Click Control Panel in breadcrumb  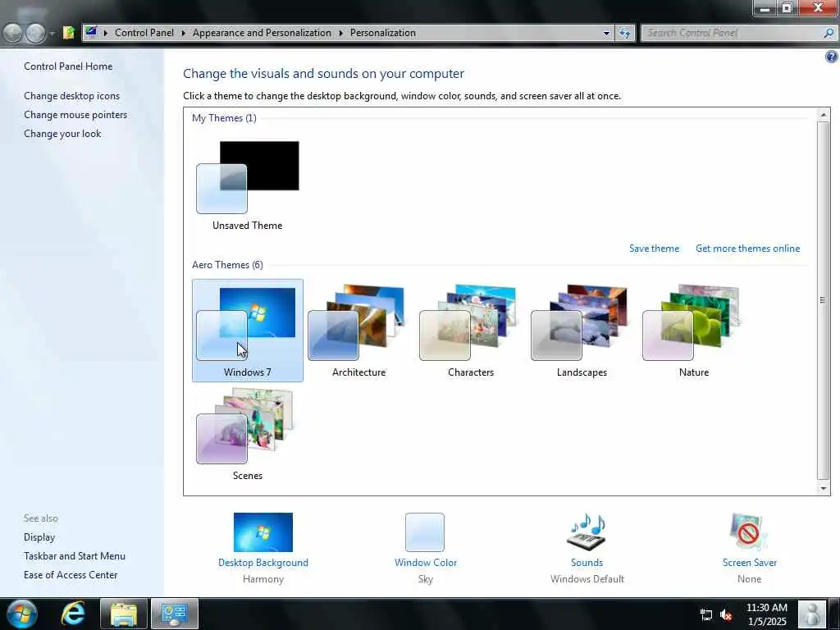[x=144, y=33]
